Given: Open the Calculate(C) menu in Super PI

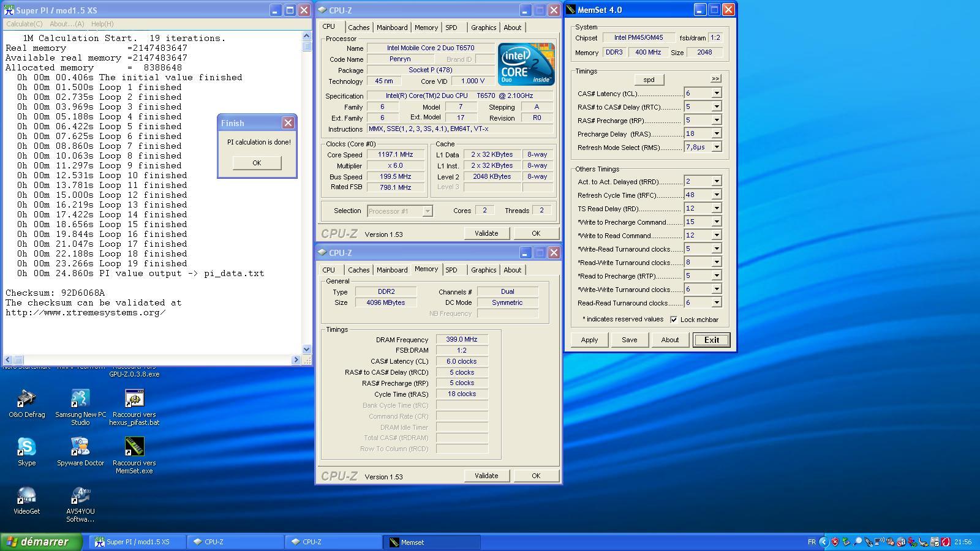Looking at the screenshot, I should pyautogui.click(x=24, y=24).
